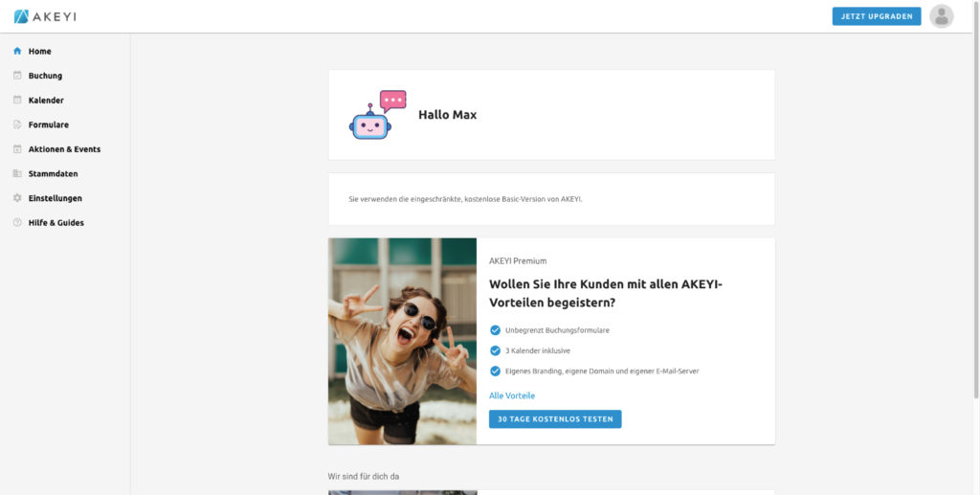Click the chat robot mascot image
The width and height of the screenshot is (980, 495).
tap(376, 115)
